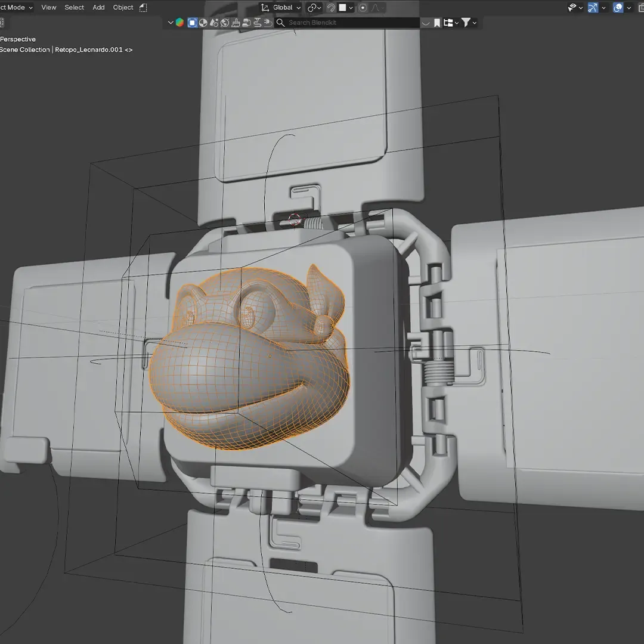The image size is (644, 644).
Task: Open the Select menu
Action: [x=75, y=7]
